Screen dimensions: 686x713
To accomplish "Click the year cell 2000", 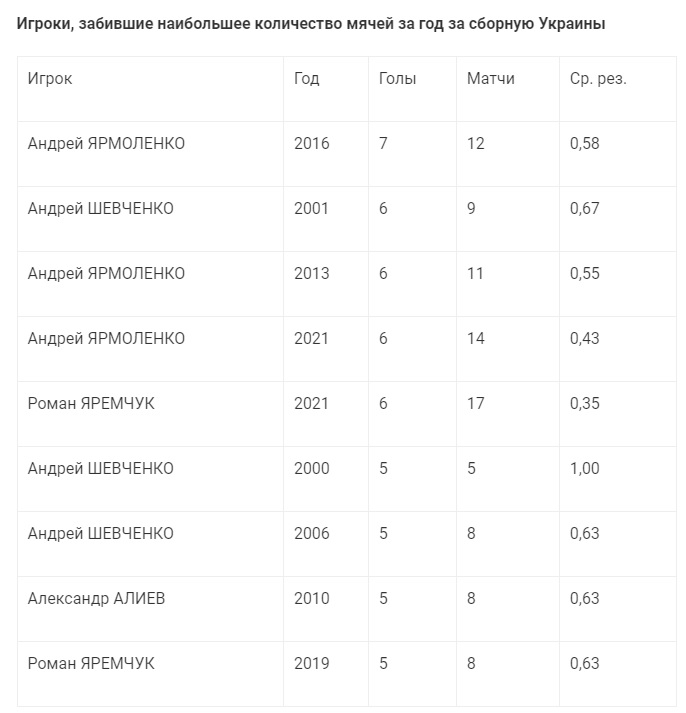I will pos(311,469).
